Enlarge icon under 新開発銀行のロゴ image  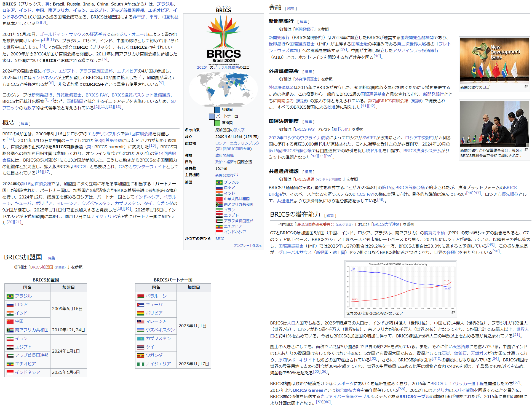coord(526,87)
